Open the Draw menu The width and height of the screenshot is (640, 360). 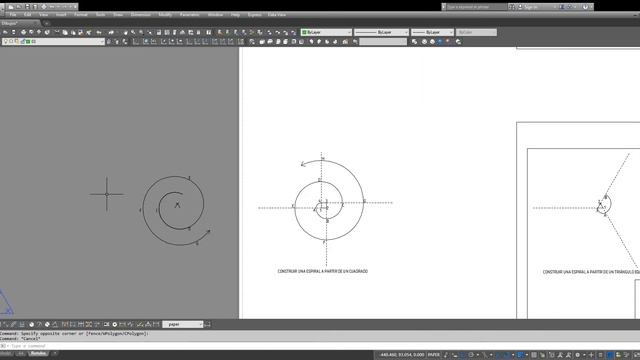point(118,15)
